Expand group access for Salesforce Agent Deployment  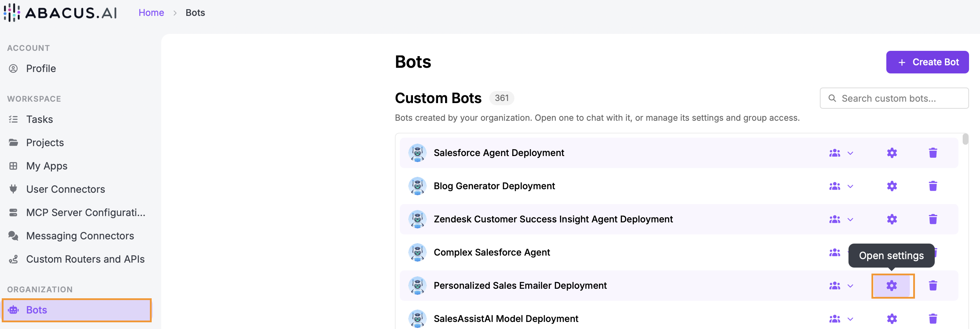click(841, 153)
